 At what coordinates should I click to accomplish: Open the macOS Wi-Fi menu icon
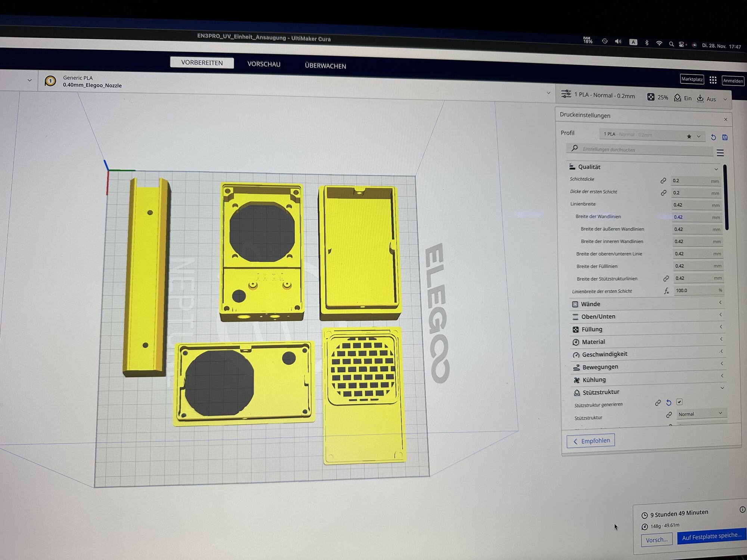659,43
